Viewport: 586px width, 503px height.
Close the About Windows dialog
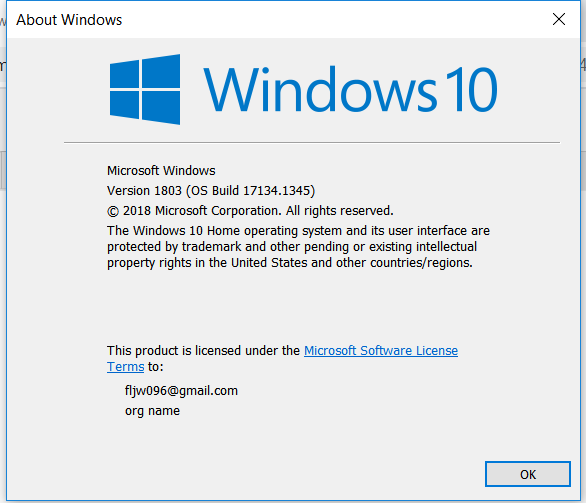click(559, 19)
